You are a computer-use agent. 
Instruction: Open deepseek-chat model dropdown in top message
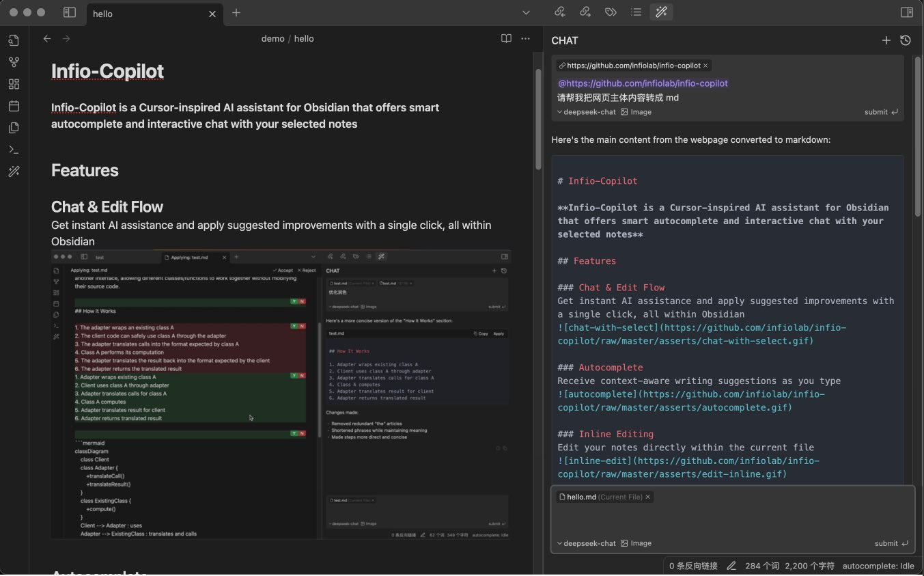tap(586, 112)
